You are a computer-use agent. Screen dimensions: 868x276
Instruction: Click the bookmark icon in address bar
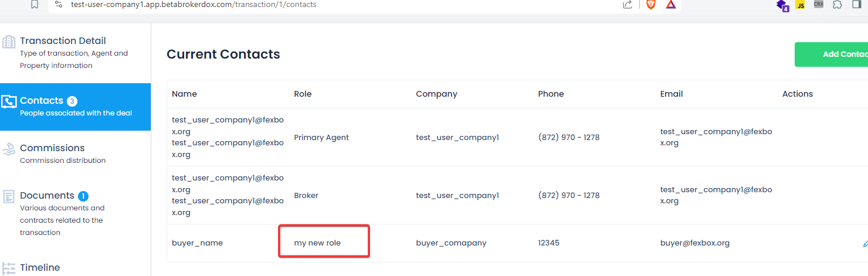click(35, 5)
